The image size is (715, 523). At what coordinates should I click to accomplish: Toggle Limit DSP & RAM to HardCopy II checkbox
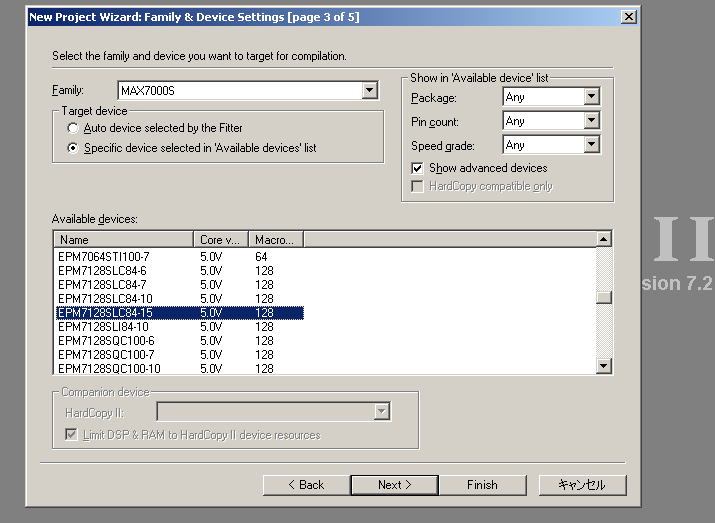coord(71,434)
